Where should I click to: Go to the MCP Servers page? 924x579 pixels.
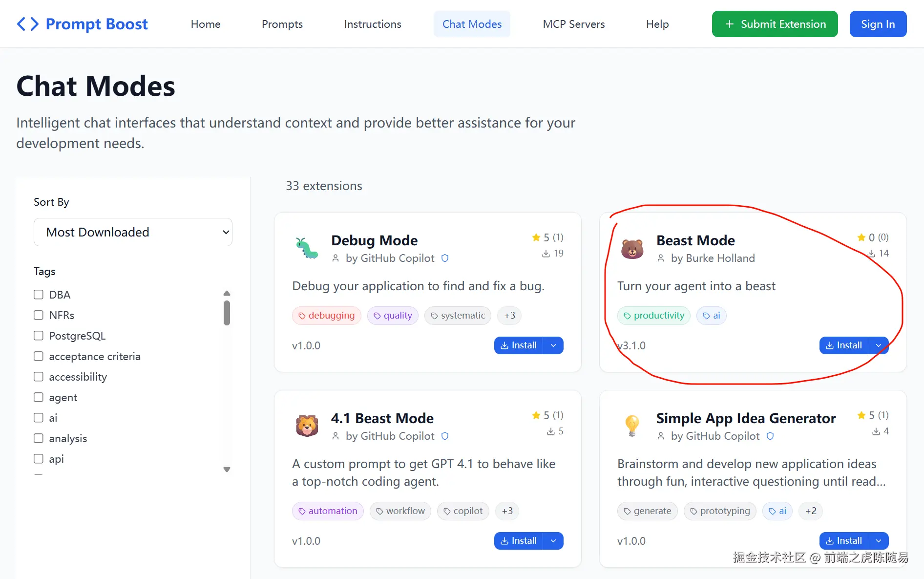click(x=573, y=24)
